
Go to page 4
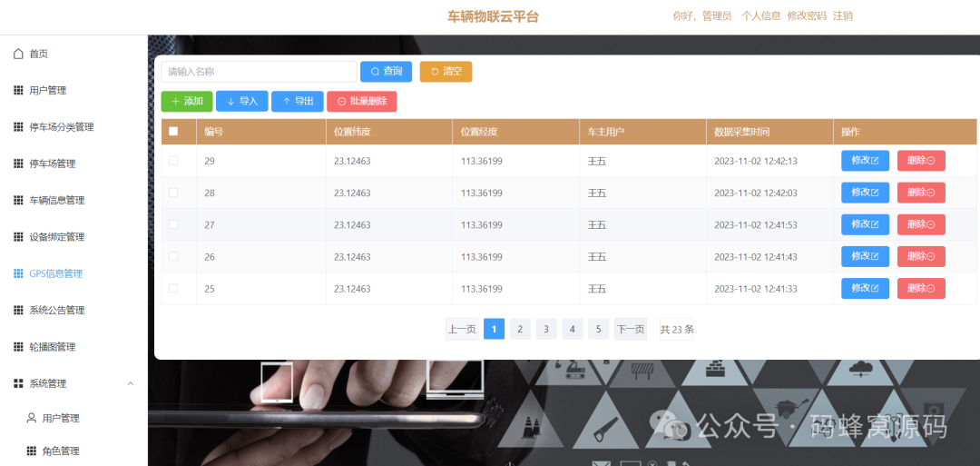click(x=573, y=329)
